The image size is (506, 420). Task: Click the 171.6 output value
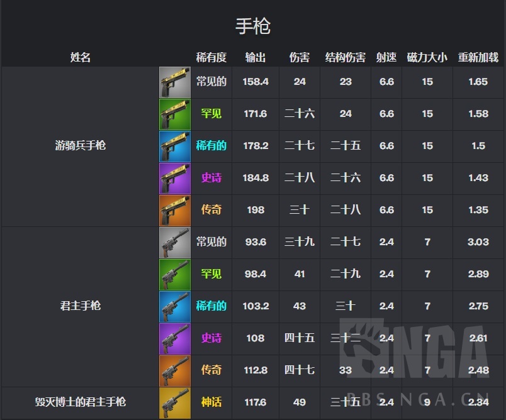pyautogui.click(x=256, y=114)
